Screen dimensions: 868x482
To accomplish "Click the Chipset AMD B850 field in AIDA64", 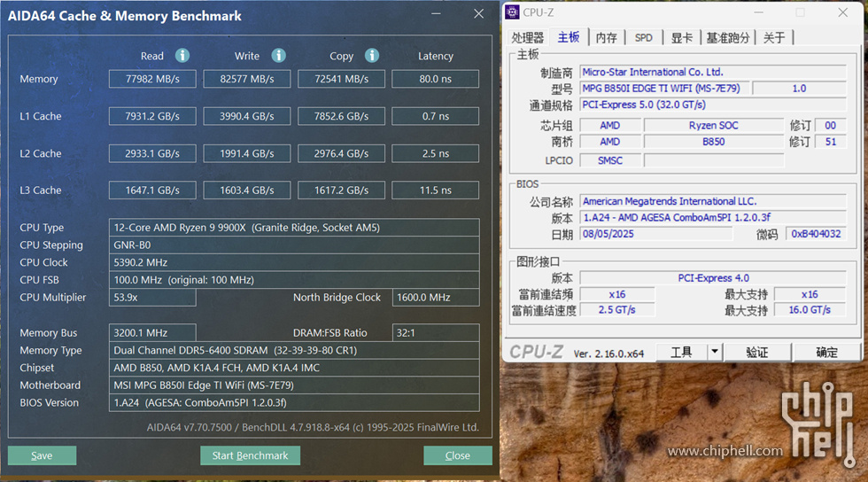I will pyautogui.click(x=294, y=368).
